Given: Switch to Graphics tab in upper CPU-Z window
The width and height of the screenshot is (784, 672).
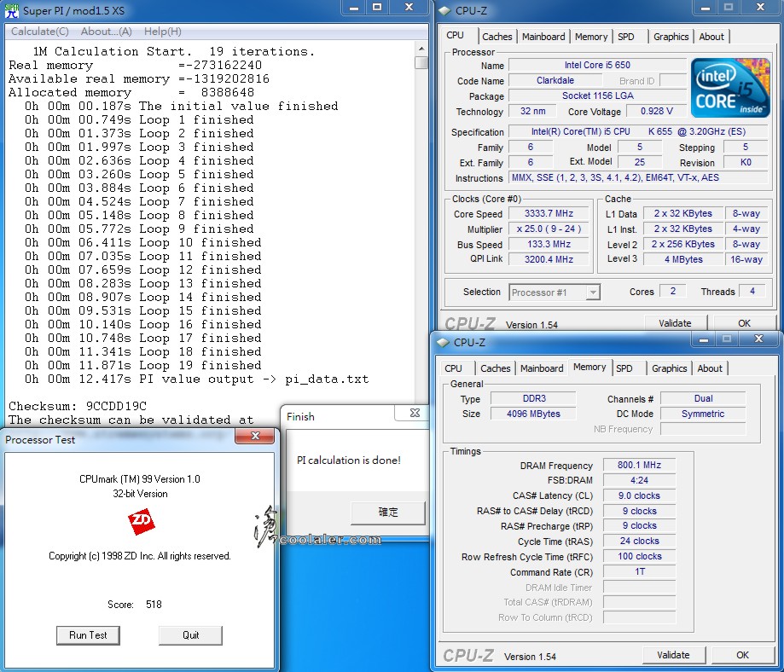Looking at the screenshot, I should coord(671,37).
